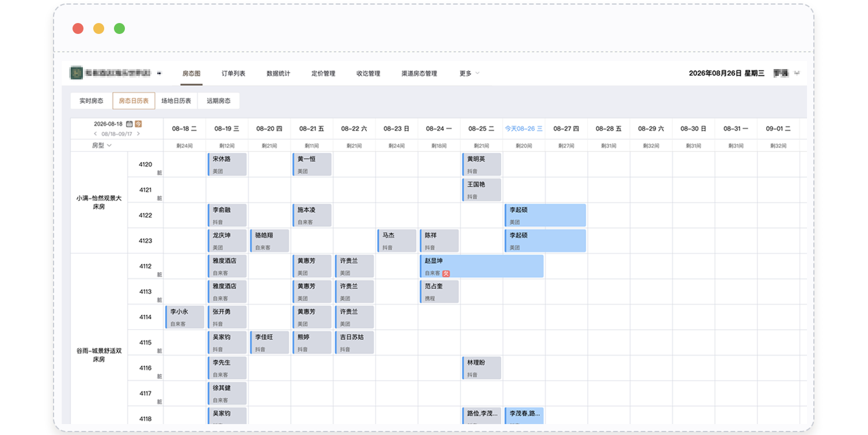Expand the 房型 room type filter

(102, 146)
